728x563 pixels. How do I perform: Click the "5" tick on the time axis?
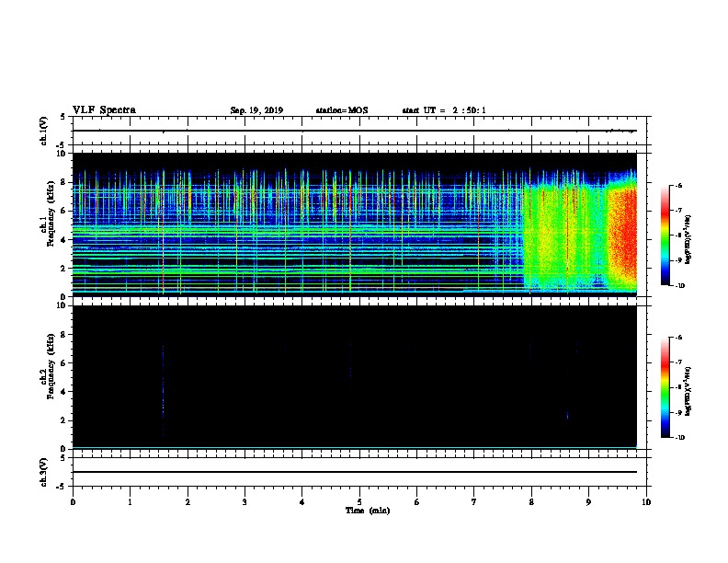(x=359, y=502)
